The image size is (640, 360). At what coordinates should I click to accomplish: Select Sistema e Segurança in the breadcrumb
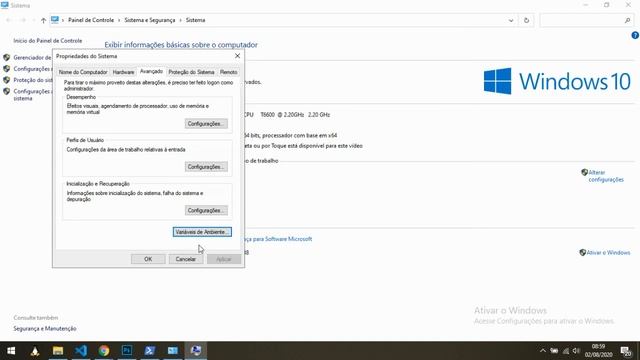click(x=149, y=20)
